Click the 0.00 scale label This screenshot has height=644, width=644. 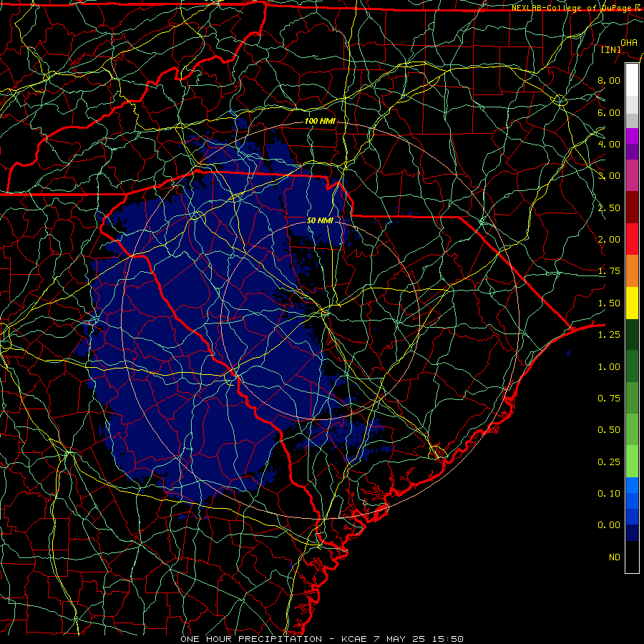609,525
